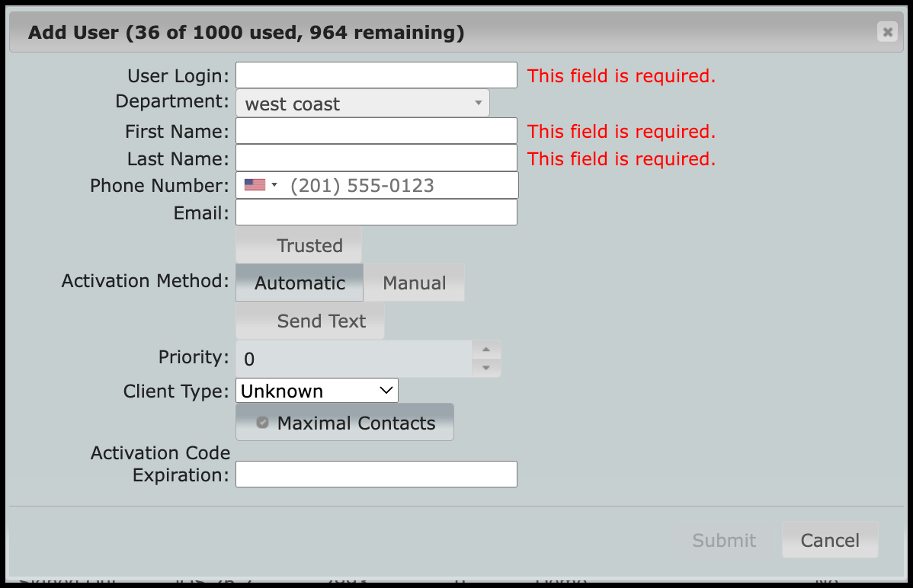The image size is (913, 588).
Task: Decrease Priority with down arrow
Action: click(487, 369)
